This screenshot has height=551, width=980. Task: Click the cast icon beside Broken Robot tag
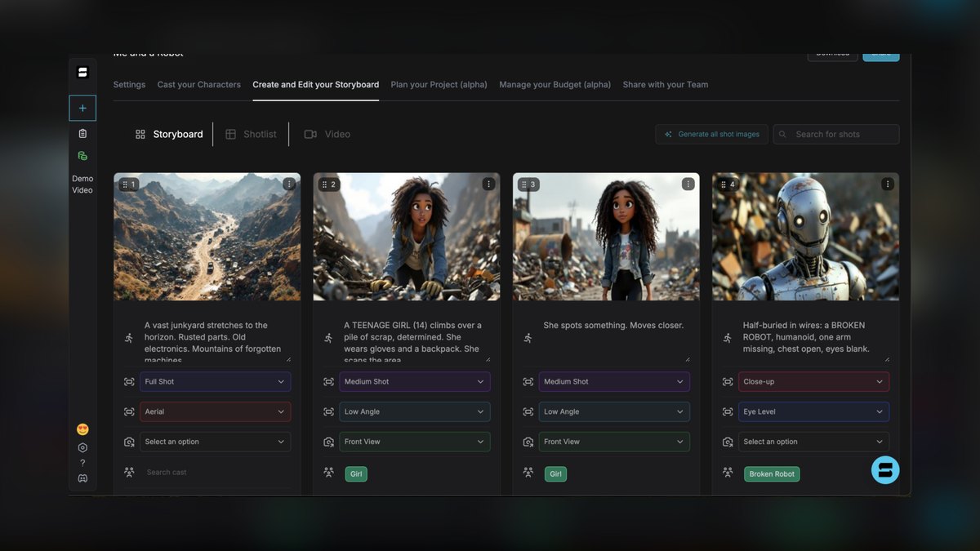tap(728, 473)
